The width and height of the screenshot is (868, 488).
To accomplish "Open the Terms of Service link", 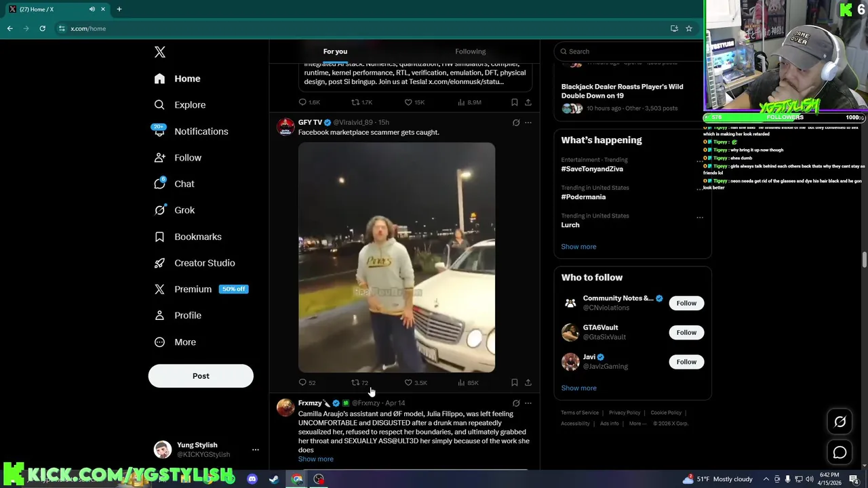I will click(580, 413).
